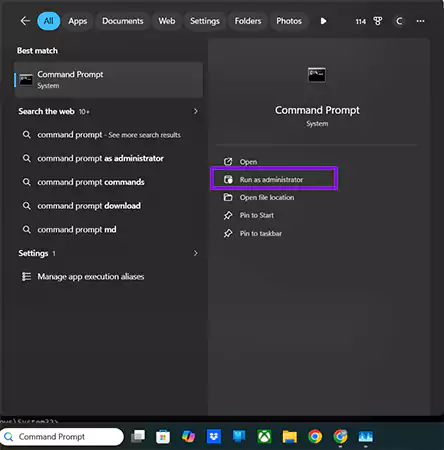444x450 pixels.
Task: Select 'command prompt commands' suggestion
Action: (109, 182)
